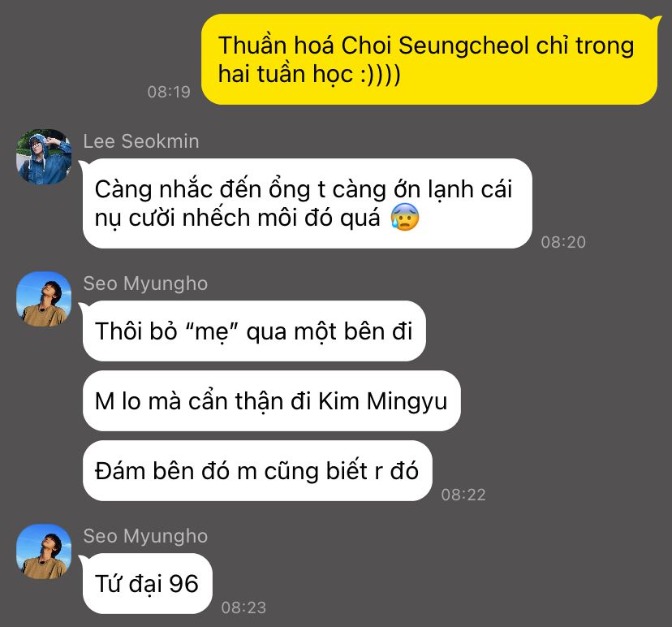Tap Seo Myungho's first avatar
Image resolution: width=672 pixels, height=627 pixels.
tap(44, 299)
